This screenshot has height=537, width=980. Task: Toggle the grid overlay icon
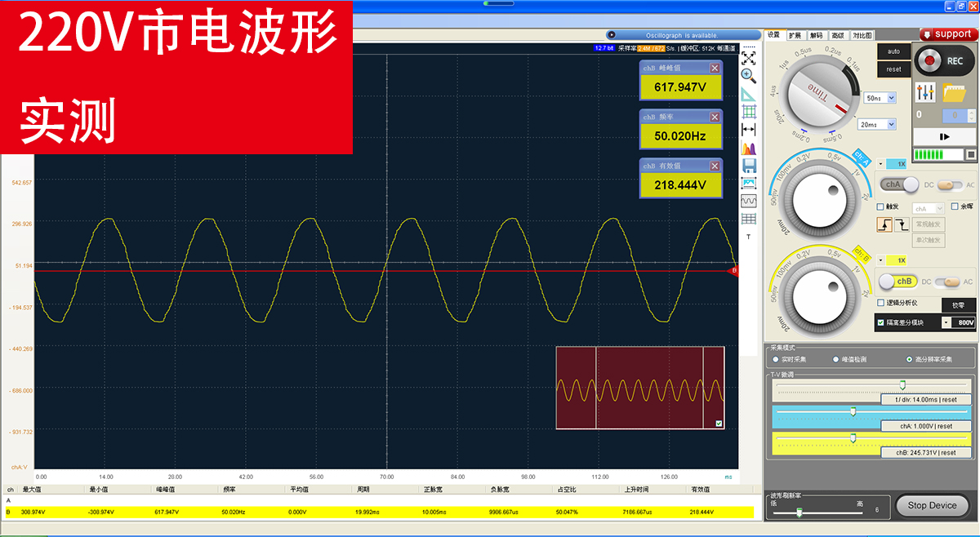pos(748,112)
